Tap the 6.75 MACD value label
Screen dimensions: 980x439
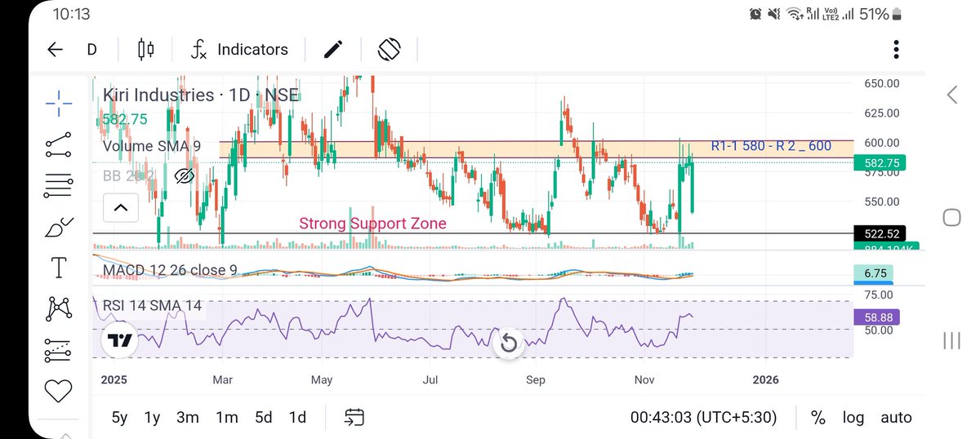(x=874, y=273)
